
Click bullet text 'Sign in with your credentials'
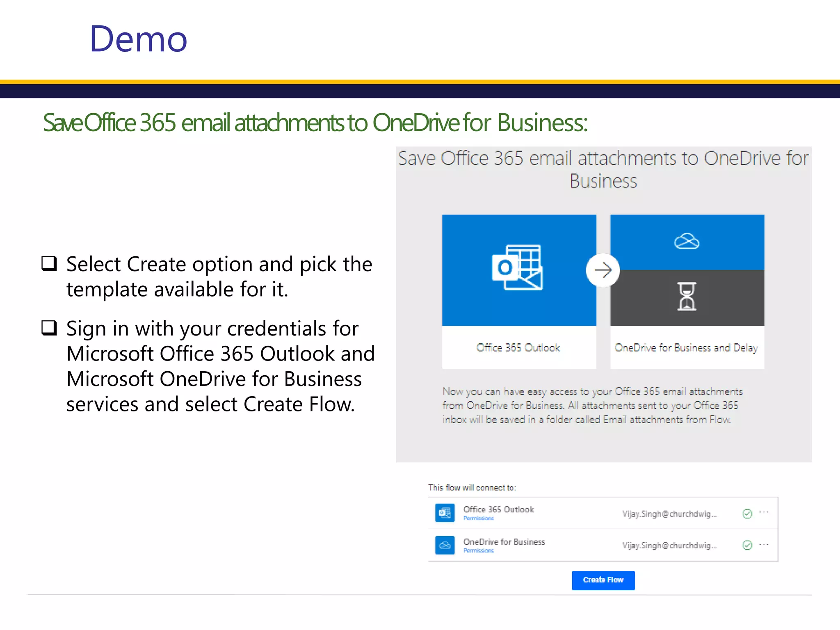(x=221, y=366)
